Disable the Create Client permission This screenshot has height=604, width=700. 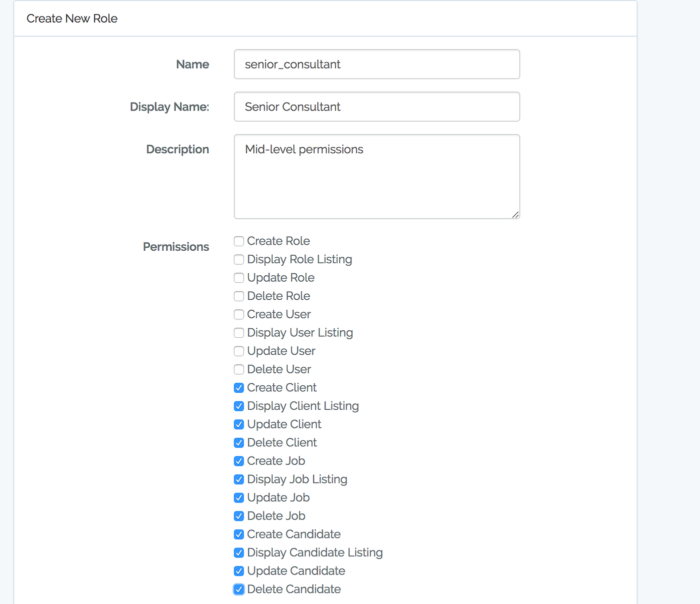point(238,387)
